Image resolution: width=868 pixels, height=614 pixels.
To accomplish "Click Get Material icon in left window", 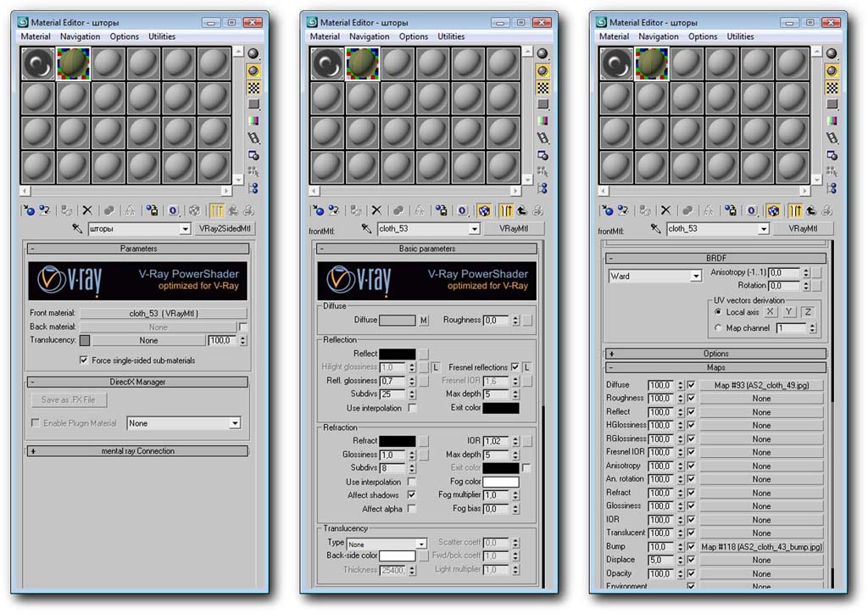I will [x=30, y=210].
